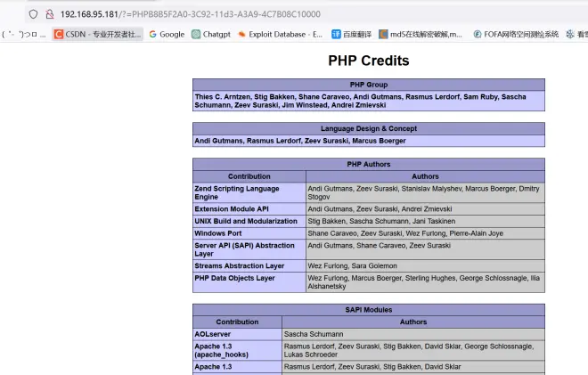This screenshot has width=588, height=375.
Task: Click the tracking protection shield icon
Action: 33,14
